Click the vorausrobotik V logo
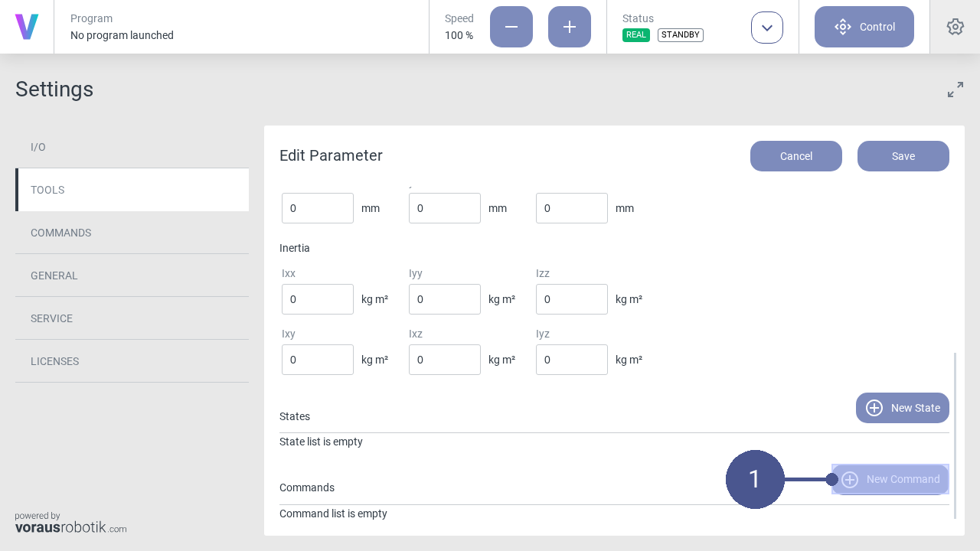980x551 pixels. tap(27, 27)
